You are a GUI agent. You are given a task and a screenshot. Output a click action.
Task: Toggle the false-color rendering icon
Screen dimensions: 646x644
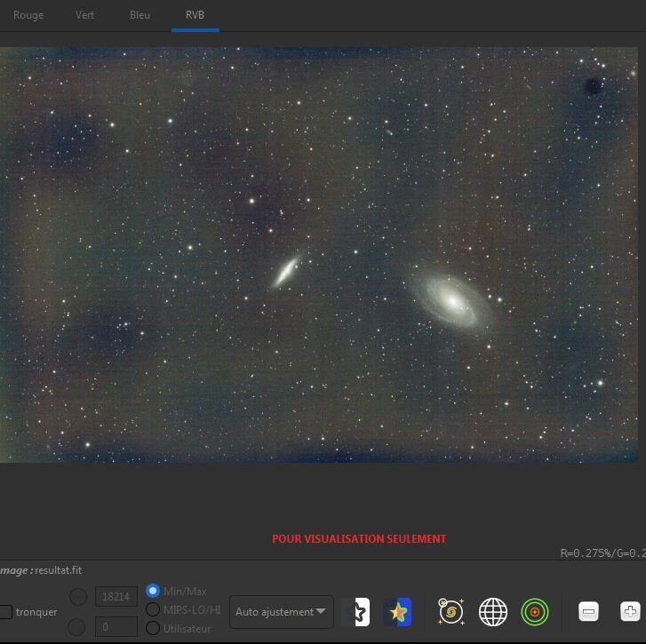(x=397, y=612)
